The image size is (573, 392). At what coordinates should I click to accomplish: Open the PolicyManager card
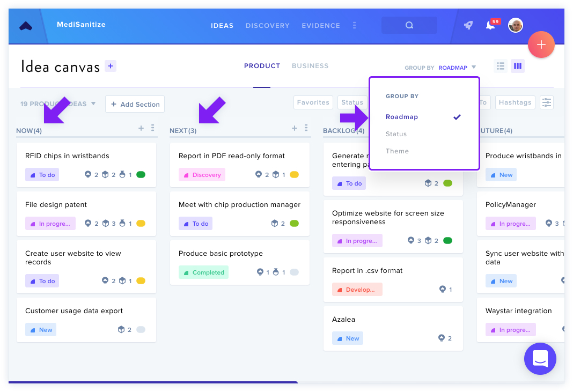(x=521, y=214)
